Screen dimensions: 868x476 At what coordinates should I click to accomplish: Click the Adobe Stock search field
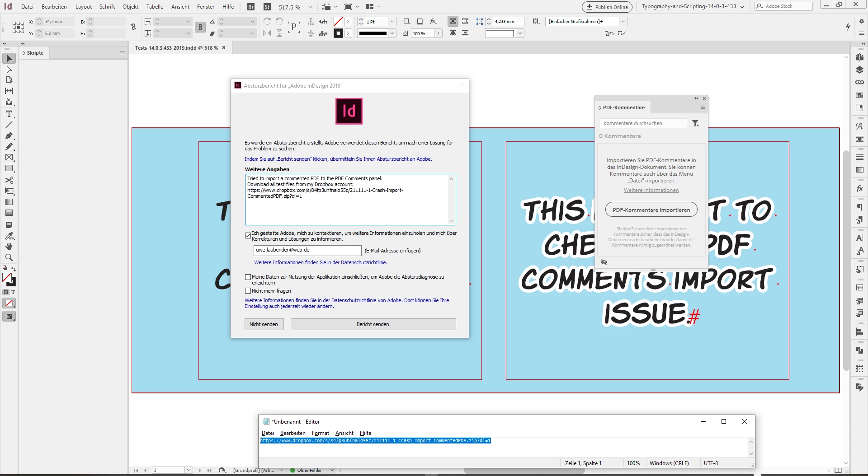coord(783,6)
